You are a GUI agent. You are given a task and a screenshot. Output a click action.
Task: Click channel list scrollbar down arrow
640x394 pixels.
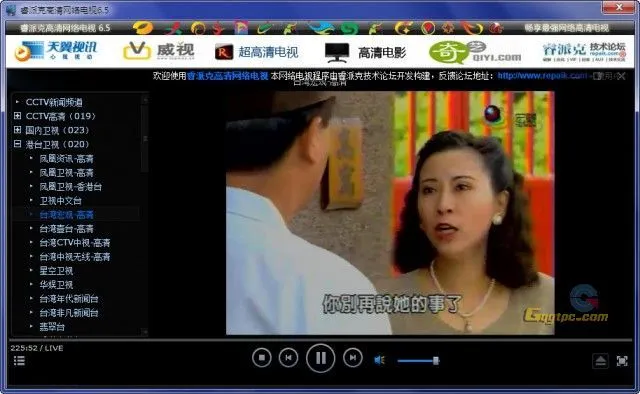[144, 332]
